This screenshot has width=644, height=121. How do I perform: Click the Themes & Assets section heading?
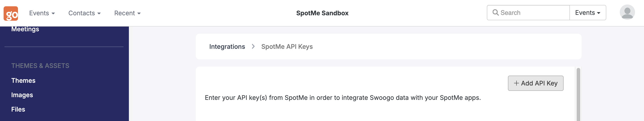(40, 66)
